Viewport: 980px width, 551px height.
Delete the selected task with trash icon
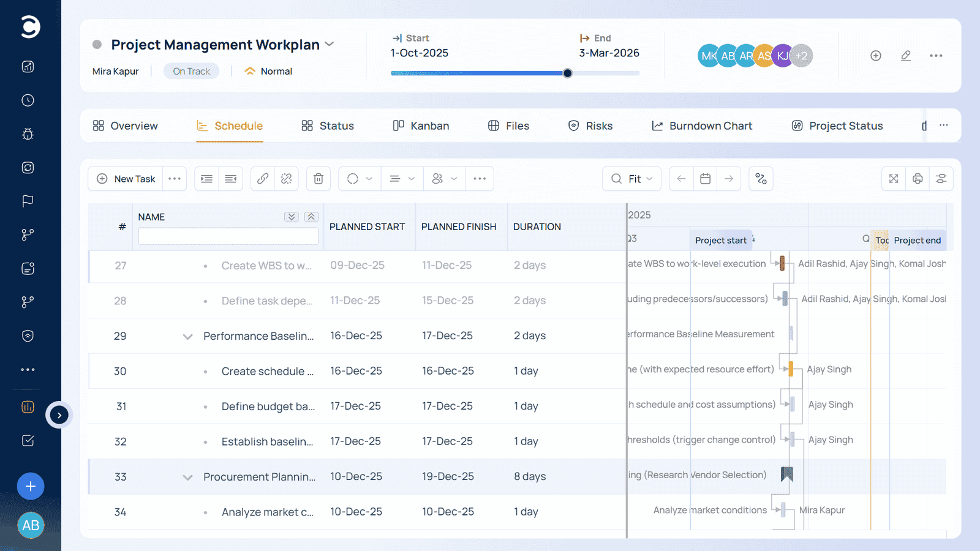318,179
